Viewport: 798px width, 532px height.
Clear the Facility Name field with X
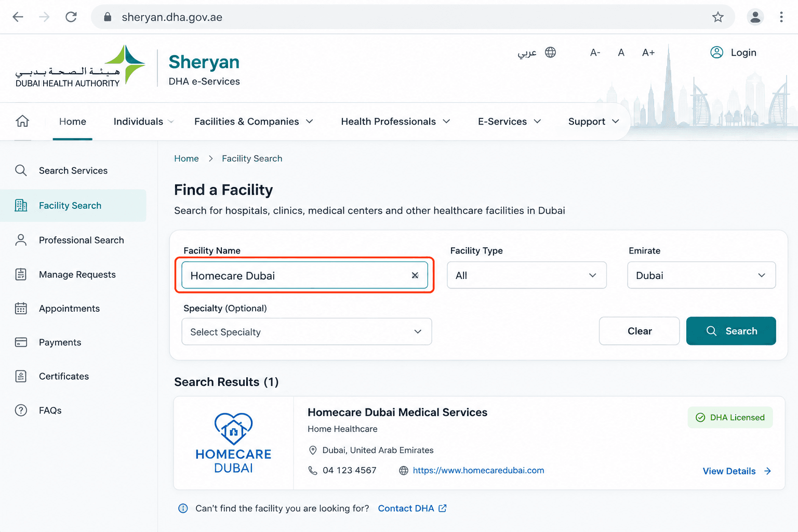pyautogui.click(x=415, y=275)
